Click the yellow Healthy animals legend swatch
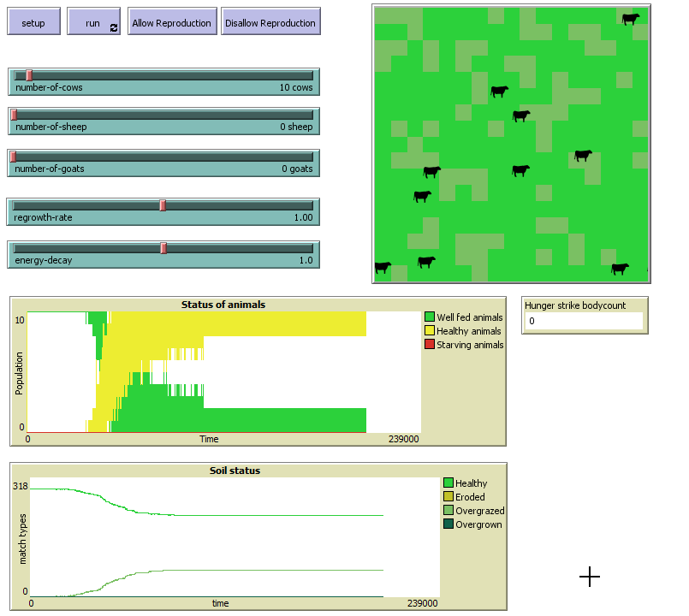 pos(430,331)
